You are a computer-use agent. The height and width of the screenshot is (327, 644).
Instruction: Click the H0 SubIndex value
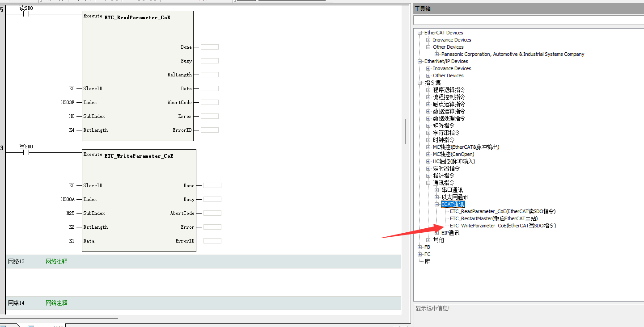coord(72,116)
